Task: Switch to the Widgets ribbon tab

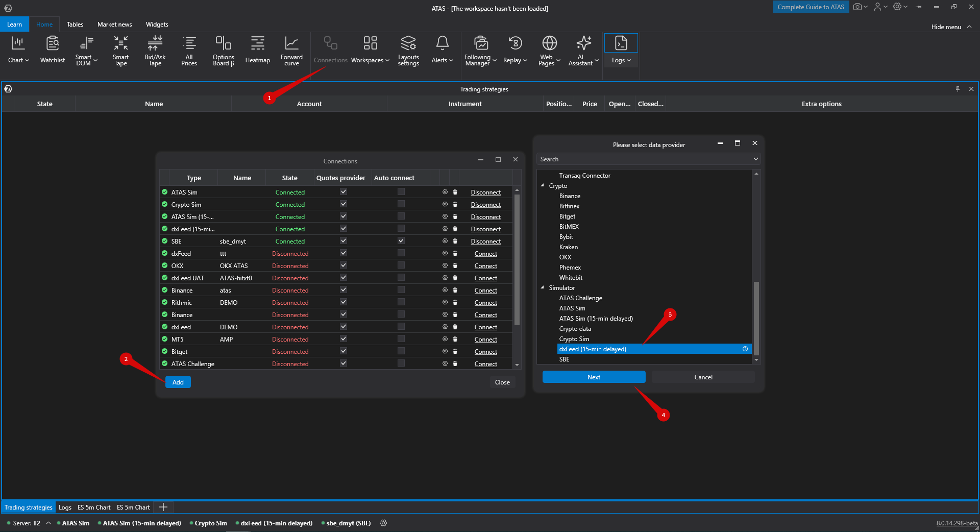Action: [x=157, y=25]
